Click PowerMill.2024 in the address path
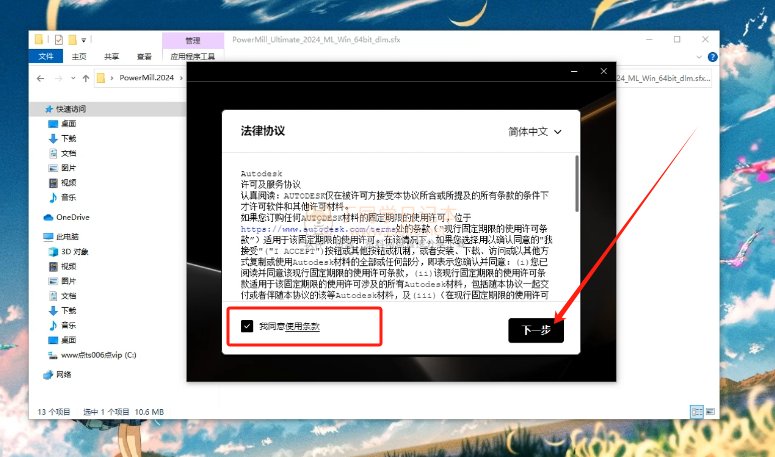The height and width of the screenshot is (457, 775). tap(147, 78)
